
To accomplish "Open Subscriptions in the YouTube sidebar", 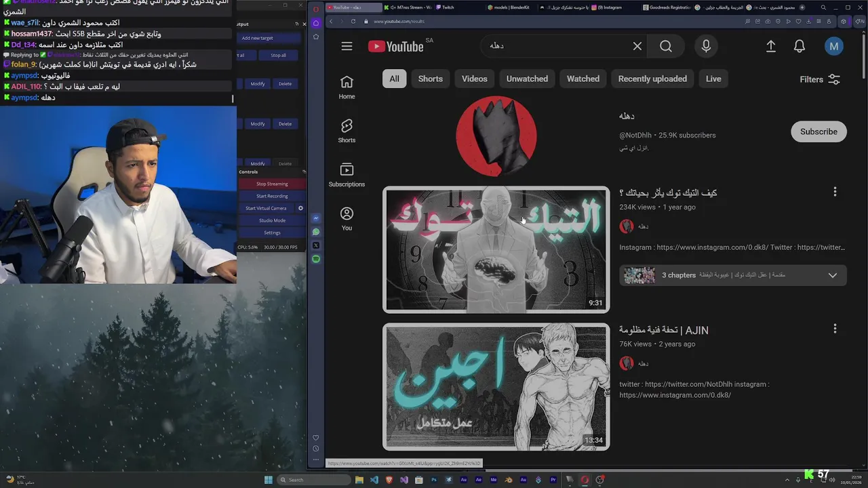I will 347,175.
